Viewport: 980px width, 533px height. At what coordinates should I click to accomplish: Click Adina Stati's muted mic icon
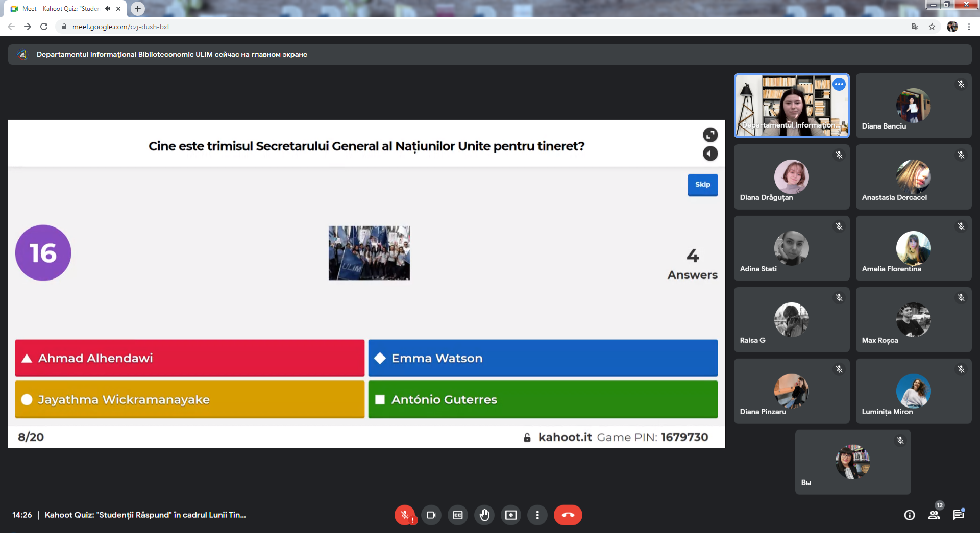pyautogui.click(x=839, y=226)
